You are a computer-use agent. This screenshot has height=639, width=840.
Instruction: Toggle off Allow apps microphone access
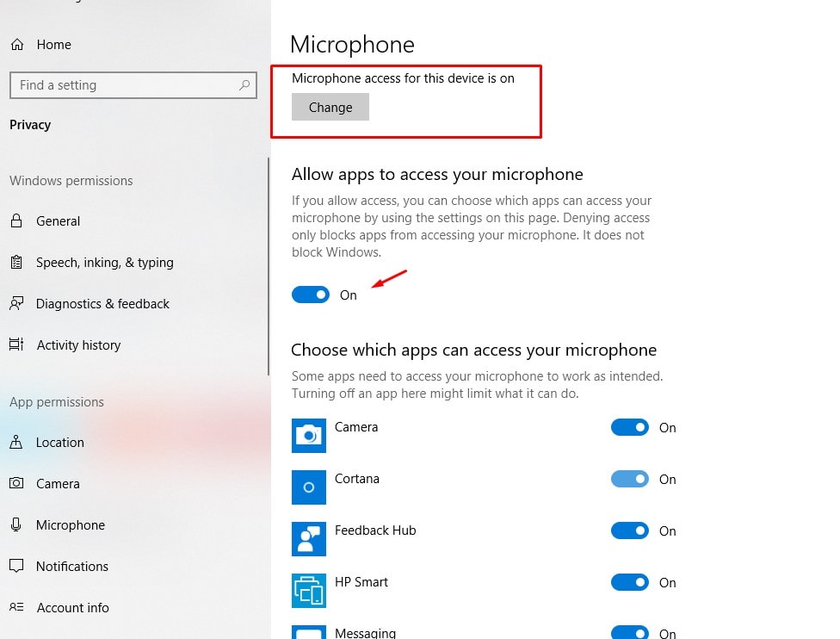311,295
